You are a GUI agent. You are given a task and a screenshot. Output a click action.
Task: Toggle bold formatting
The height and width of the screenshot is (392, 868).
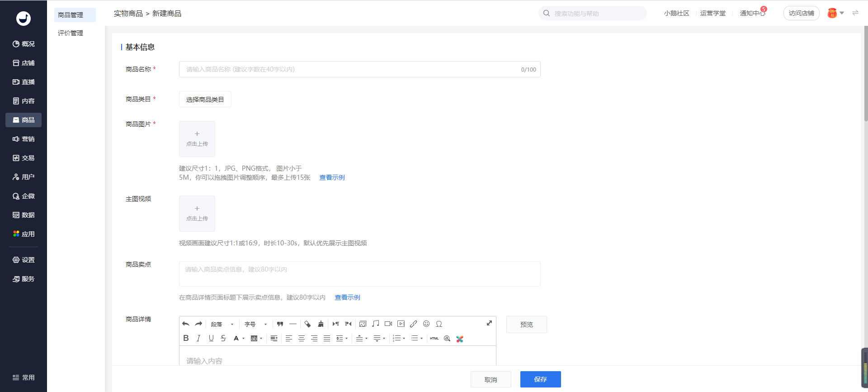click(x=186, y=338)
